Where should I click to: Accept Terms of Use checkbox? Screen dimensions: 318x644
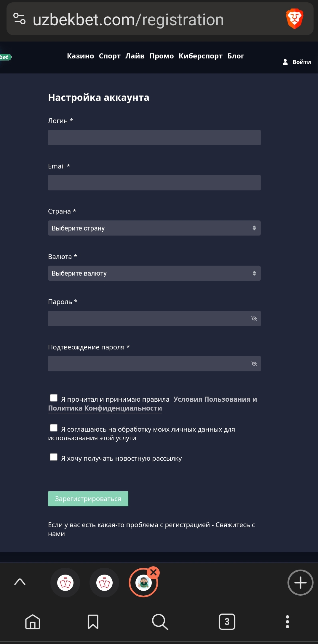point(54,398)
